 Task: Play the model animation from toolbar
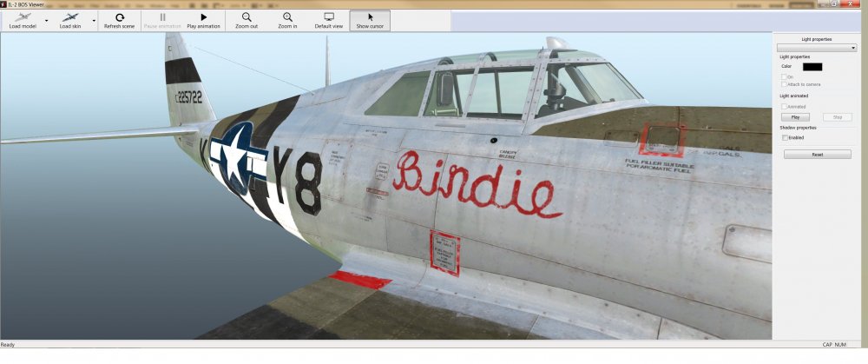(x=203, y=21)
